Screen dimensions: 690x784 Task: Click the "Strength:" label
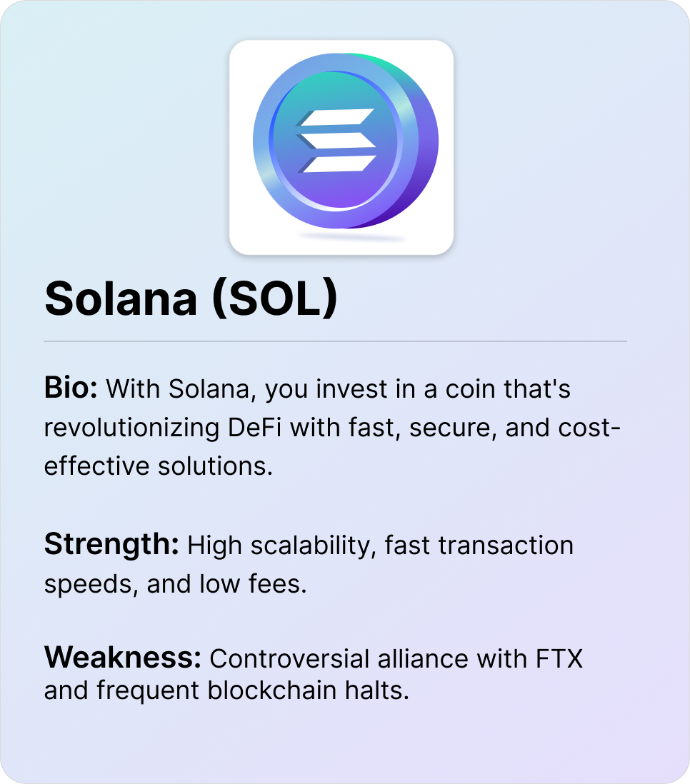point(111,546)
